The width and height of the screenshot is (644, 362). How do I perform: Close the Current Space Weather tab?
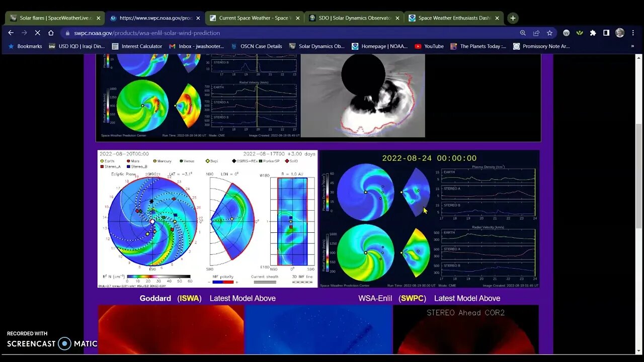point(298,18)
